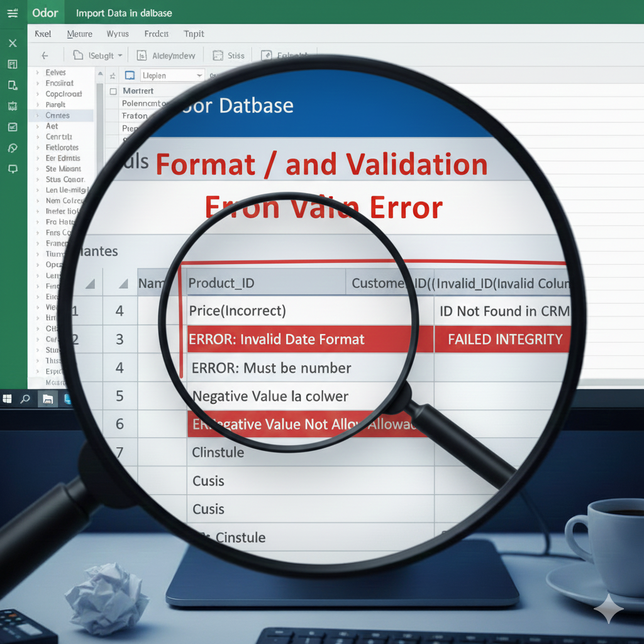Click the blue square icon beside Llopien dropdown

[130, 75]
